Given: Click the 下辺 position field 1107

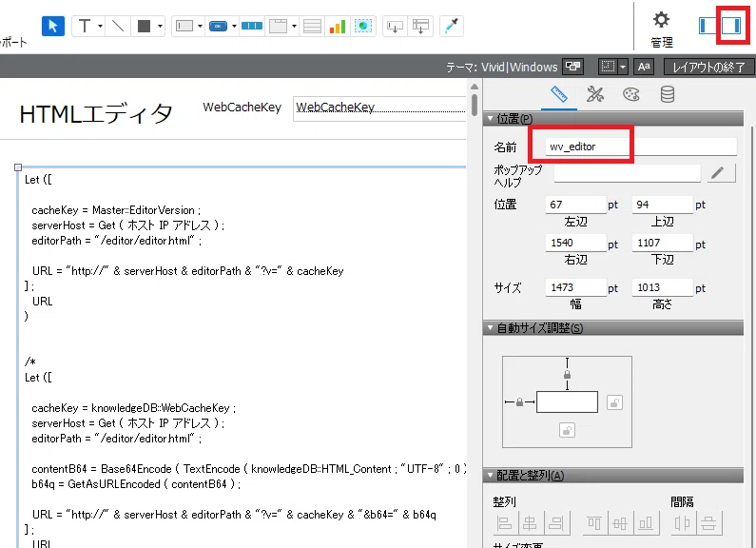Looking at the screenshot, I should click(663, 243).
